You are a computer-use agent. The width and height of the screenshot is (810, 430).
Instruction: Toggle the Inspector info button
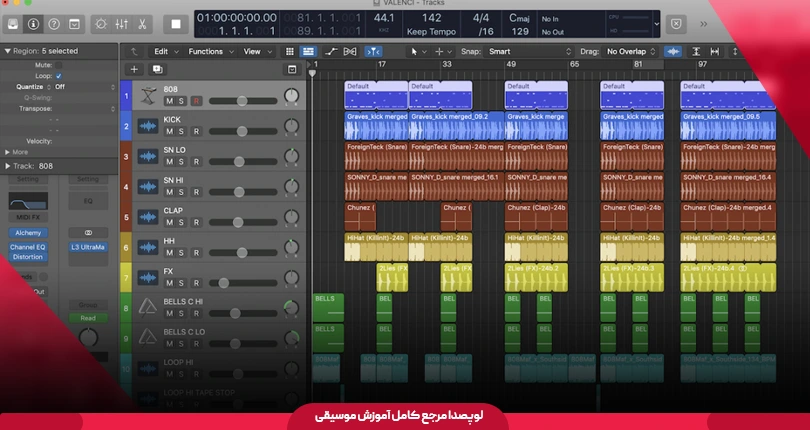(34, 24)
